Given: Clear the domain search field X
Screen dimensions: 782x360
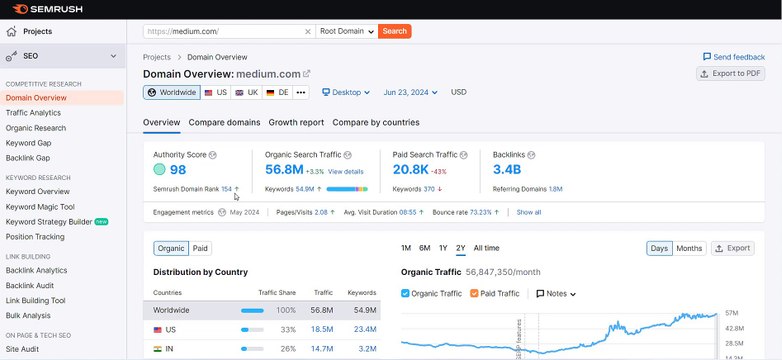Looking at the screenshot, I should coord(308,31).
